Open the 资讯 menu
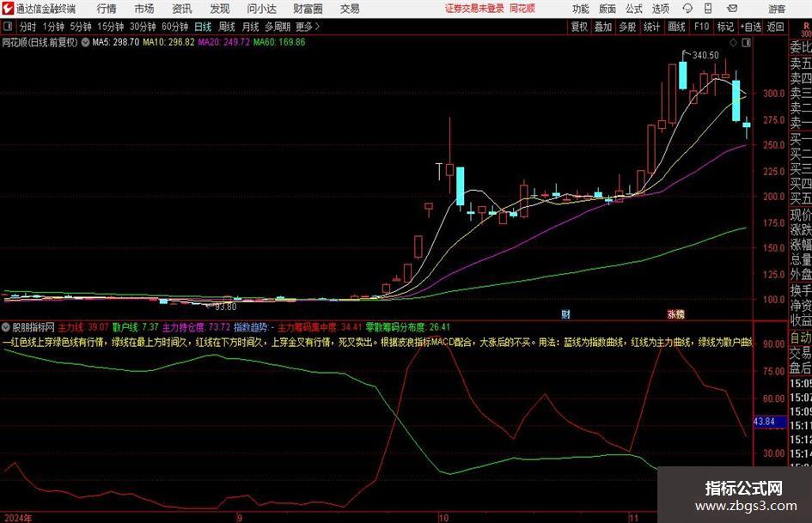812x523 pixels. point(182,9)
